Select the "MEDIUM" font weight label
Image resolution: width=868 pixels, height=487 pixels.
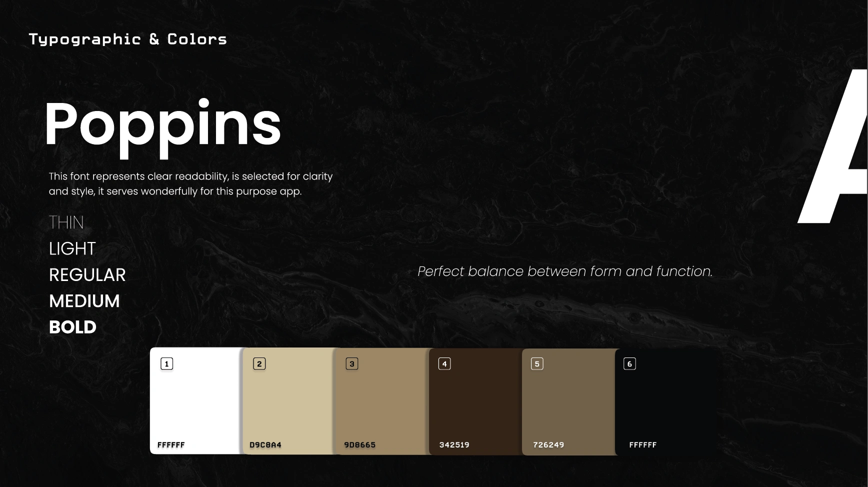tap(84, 301)
